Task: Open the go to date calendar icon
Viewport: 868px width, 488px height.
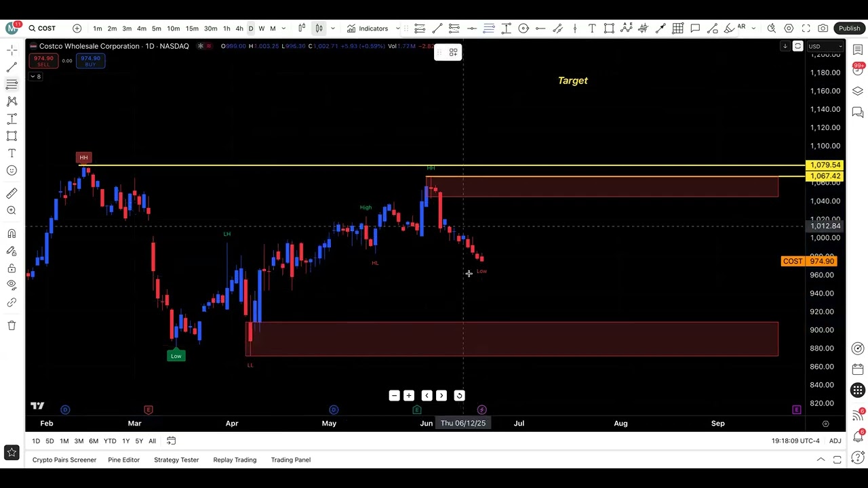Action: 171,441
